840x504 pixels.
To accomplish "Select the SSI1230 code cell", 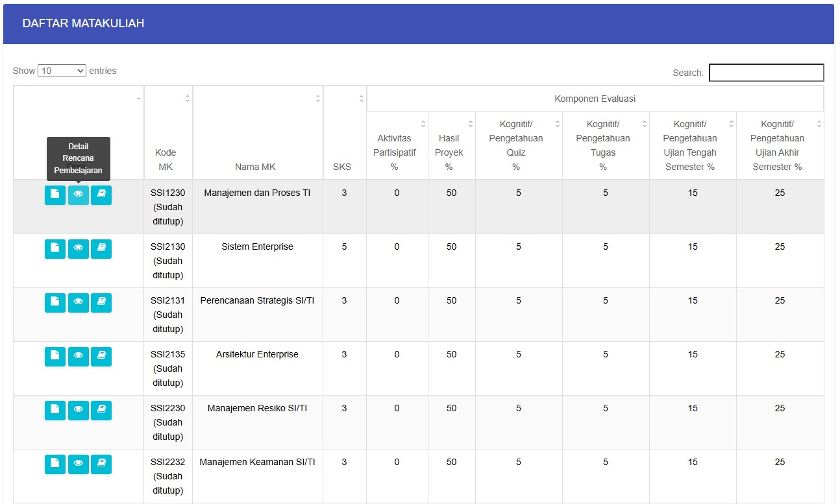I will pos(168,207).
